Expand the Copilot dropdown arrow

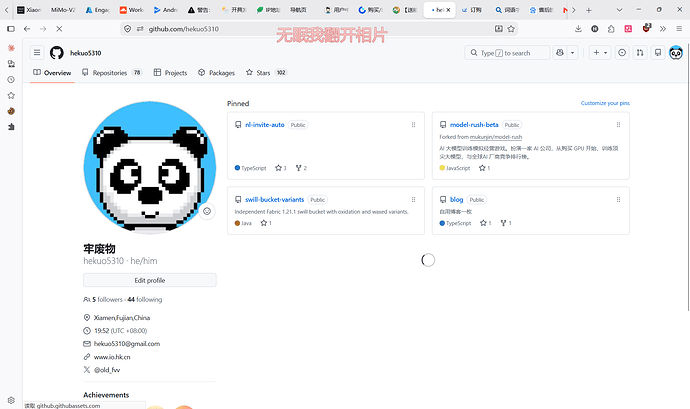pos(573,53)
